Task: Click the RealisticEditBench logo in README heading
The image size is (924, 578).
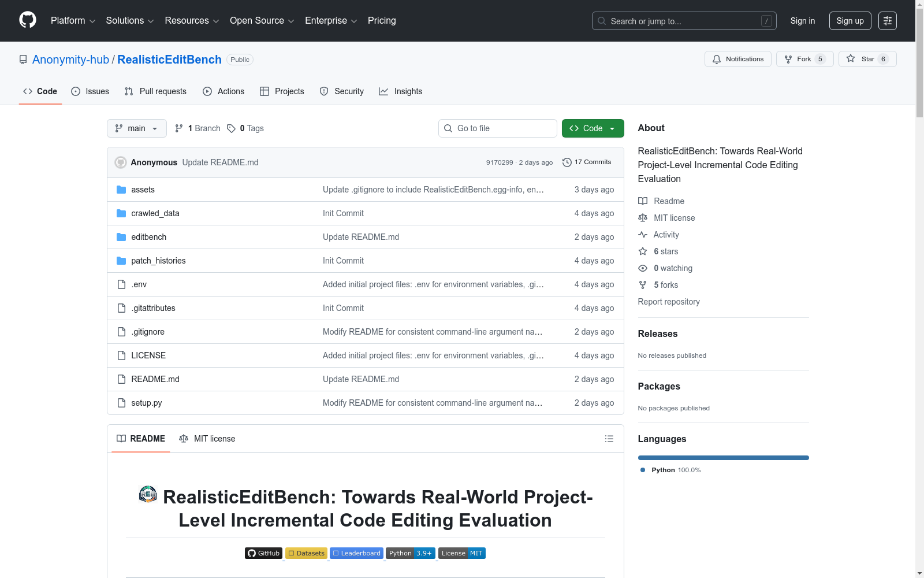Action: [148, 494]
